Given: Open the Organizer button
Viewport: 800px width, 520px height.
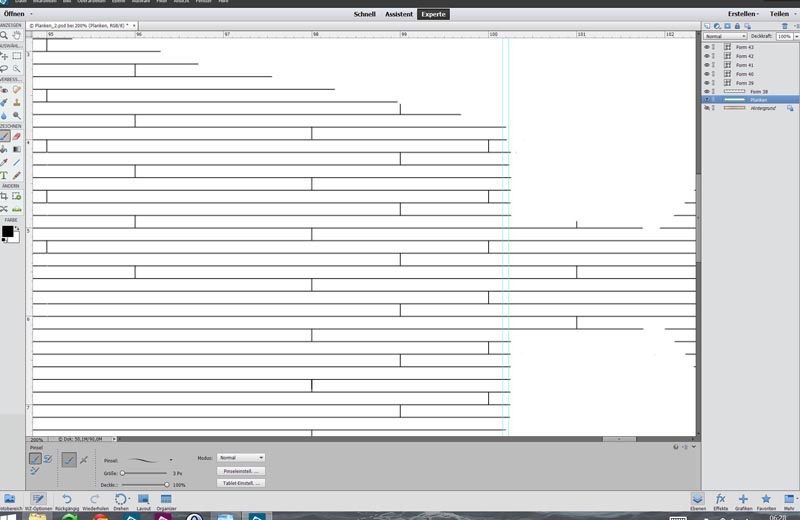Looking at the screenshot, I should [x=166, y=502].
